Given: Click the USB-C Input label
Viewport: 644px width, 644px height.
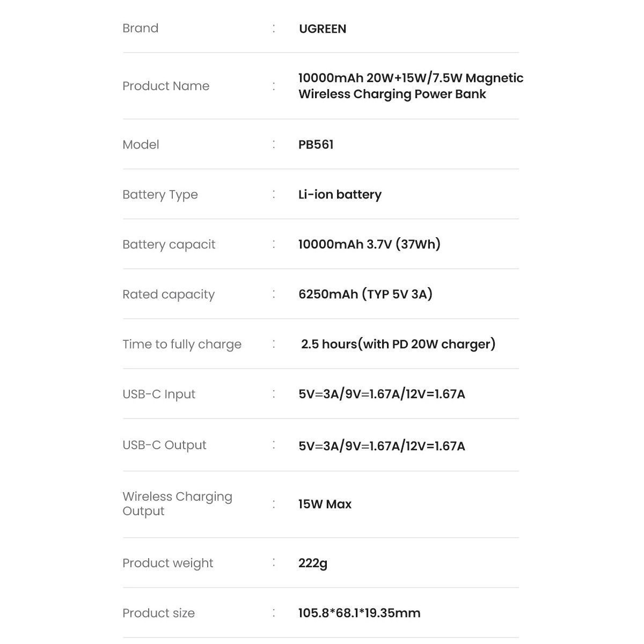Looking at the screenshot, I should click(x=159, y=394).
